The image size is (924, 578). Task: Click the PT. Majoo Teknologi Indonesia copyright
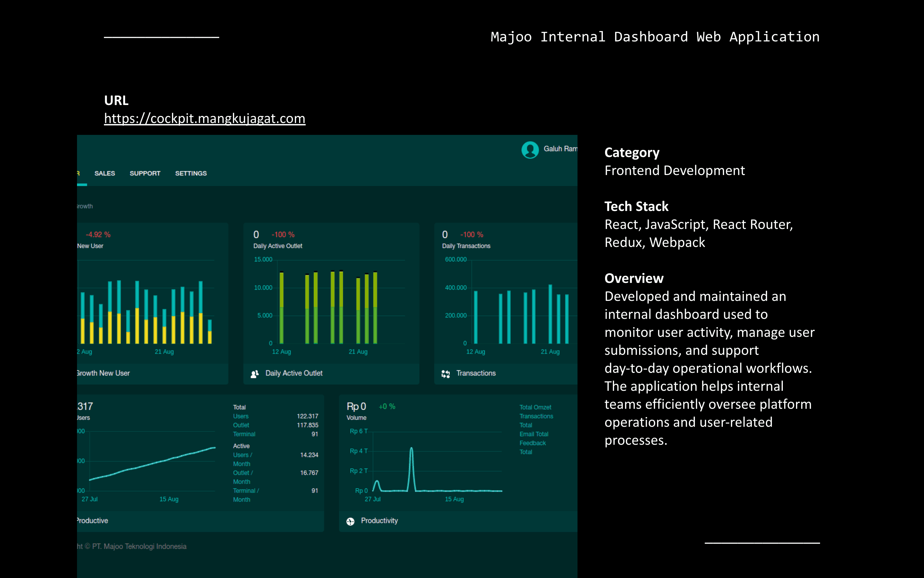click(x=139, y=546)
